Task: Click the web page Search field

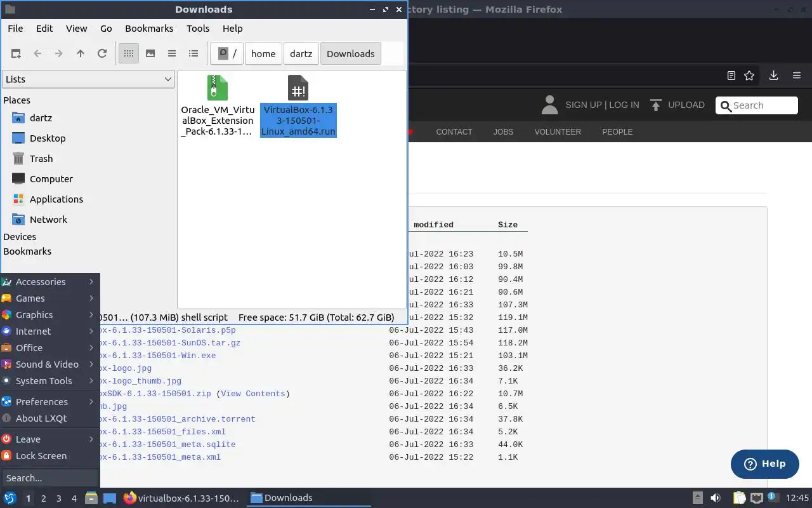Action: (757, 105)
